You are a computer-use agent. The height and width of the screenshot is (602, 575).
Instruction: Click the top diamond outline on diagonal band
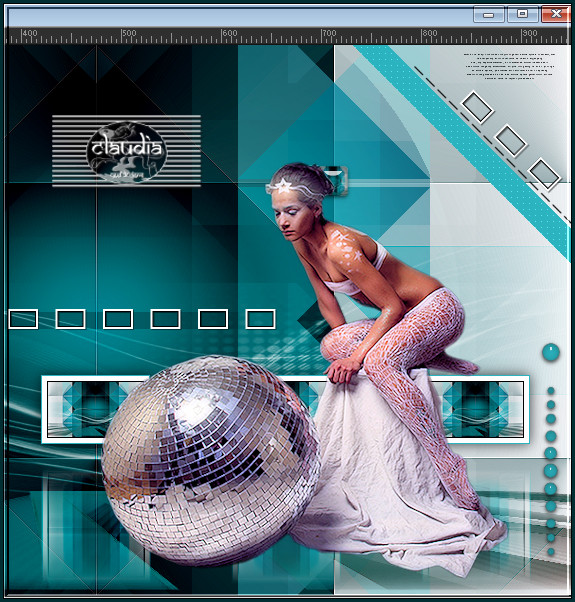[477, 107]
